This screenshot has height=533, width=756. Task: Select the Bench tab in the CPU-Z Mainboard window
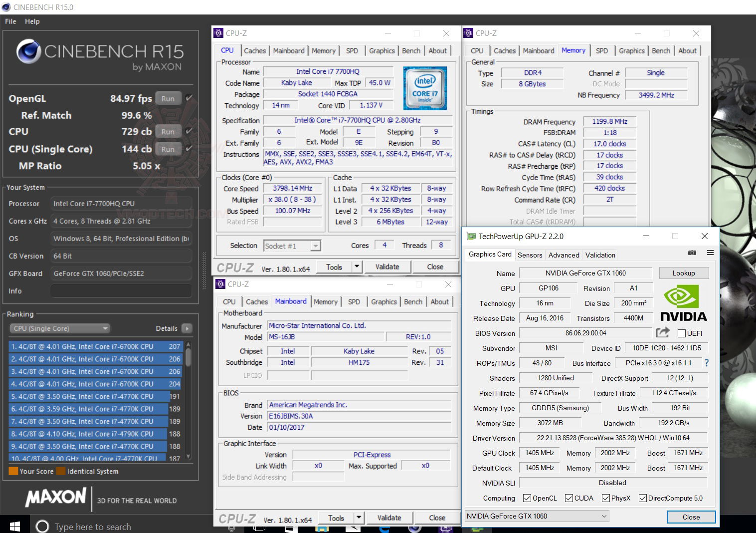(x=413, y=302)
